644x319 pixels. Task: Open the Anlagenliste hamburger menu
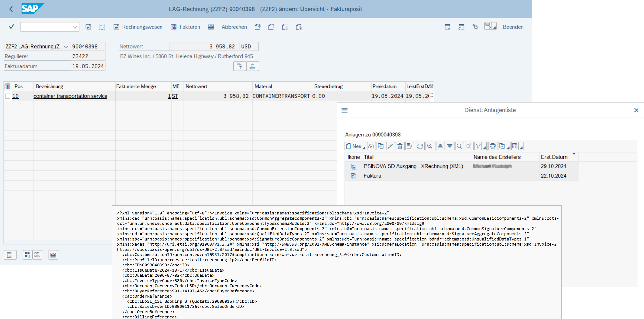click(x=344, y=110)
